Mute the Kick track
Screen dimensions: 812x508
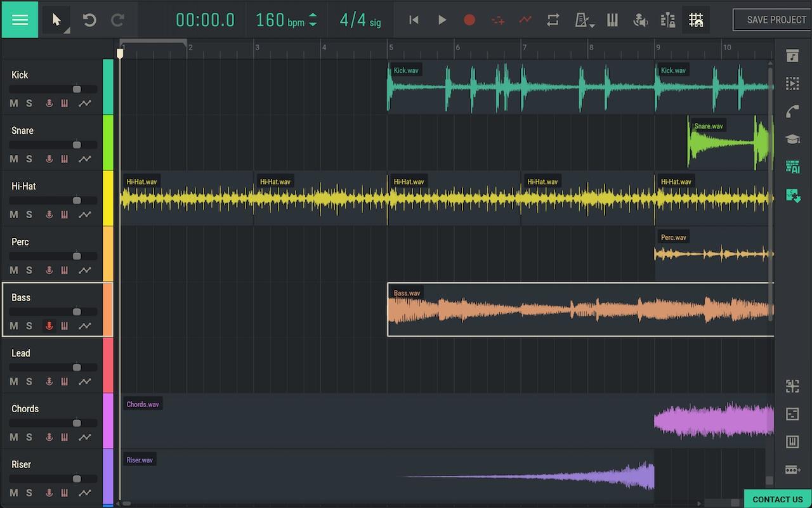tap(14, 103)
